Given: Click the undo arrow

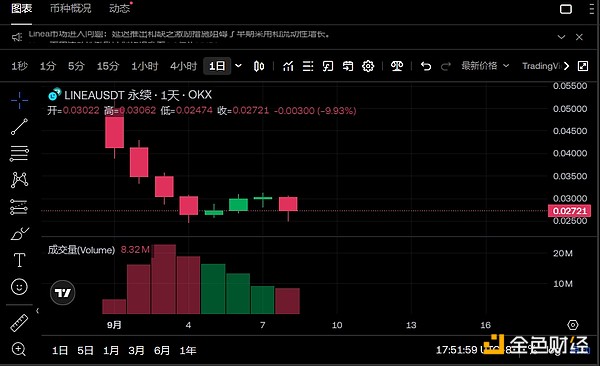Looking at the screenshot, I should 426,66.
